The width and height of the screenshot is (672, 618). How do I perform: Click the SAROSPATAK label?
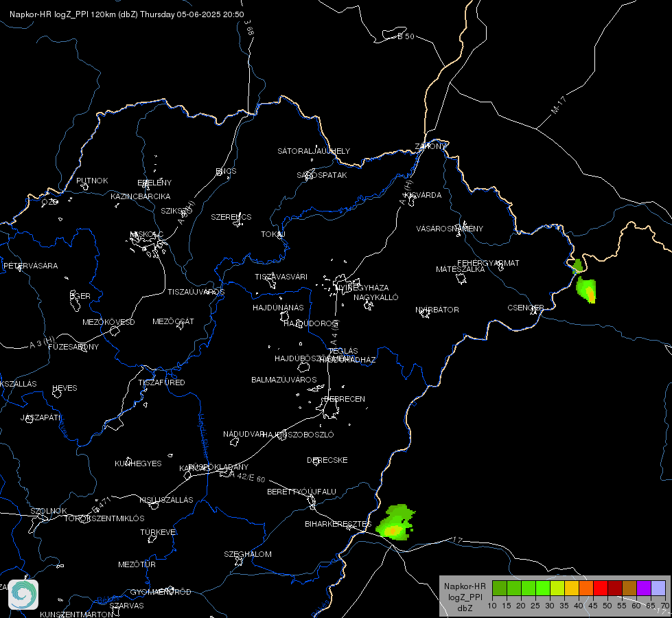pyautogui.click(x=322, y=175)
